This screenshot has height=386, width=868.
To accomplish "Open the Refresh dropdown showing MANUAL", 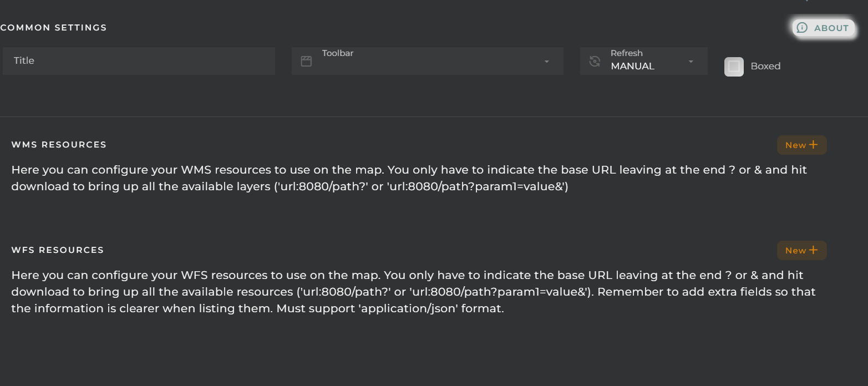I will click(x=643, y=61).
